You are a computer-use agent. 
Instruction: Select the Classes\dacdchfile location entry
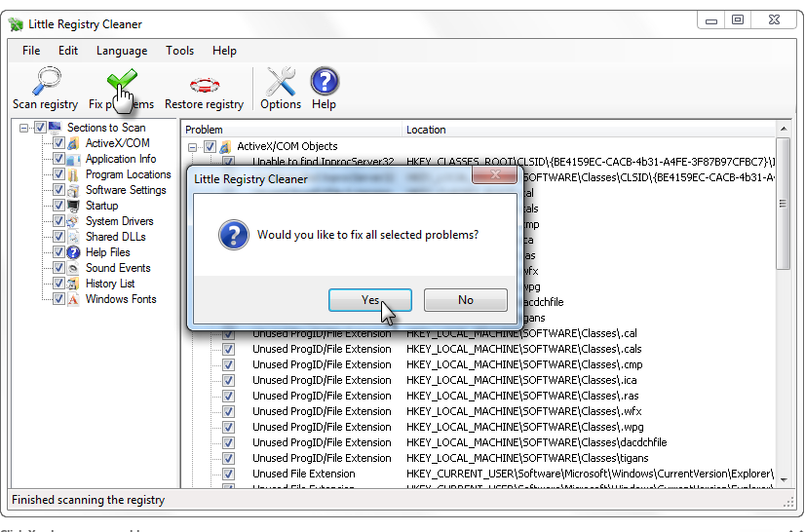(x=536, y=442)
